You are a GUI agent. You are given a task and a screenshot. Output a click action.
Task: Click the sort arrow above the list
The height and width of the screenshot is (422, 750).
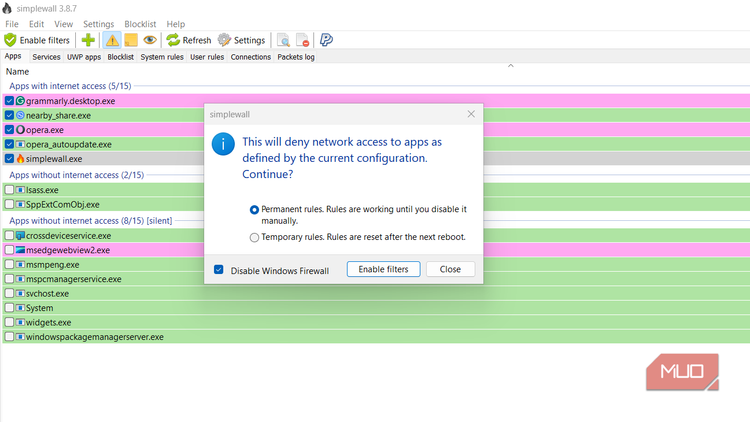pyautogui.click(x=510, y=66)
